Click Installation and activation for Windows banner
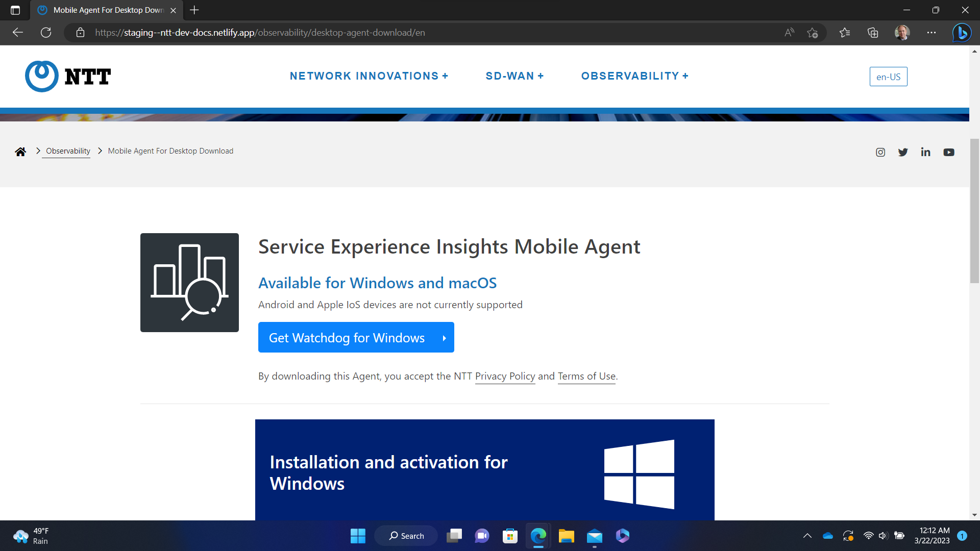 coord(484,470)
